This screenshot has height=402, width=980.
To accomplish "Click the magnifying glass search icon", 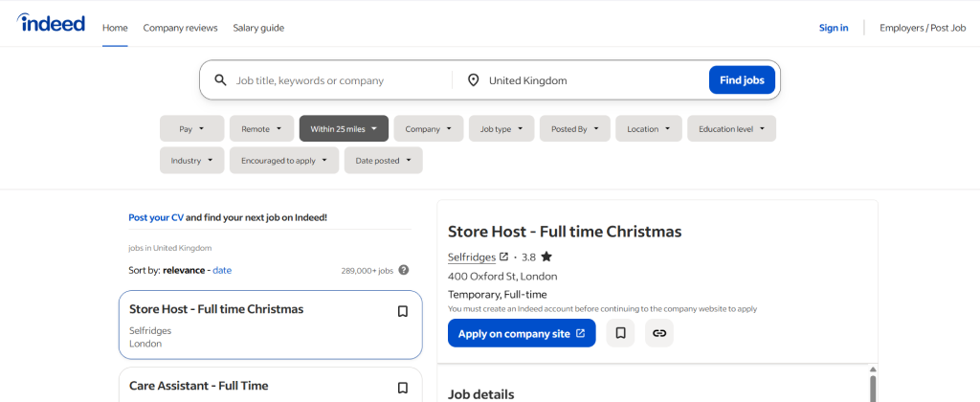I will point(220,80).
